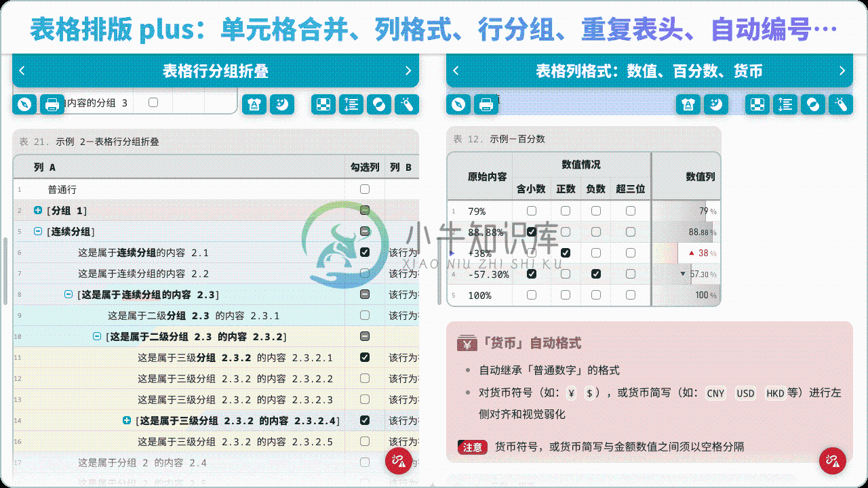
Task: Click the vertical scrollbar left of grouping table
Action: click(5, 271)
